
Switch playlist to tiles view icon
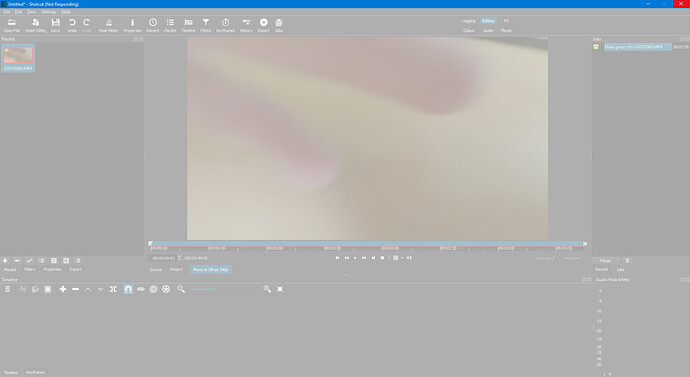coord(54,260)
